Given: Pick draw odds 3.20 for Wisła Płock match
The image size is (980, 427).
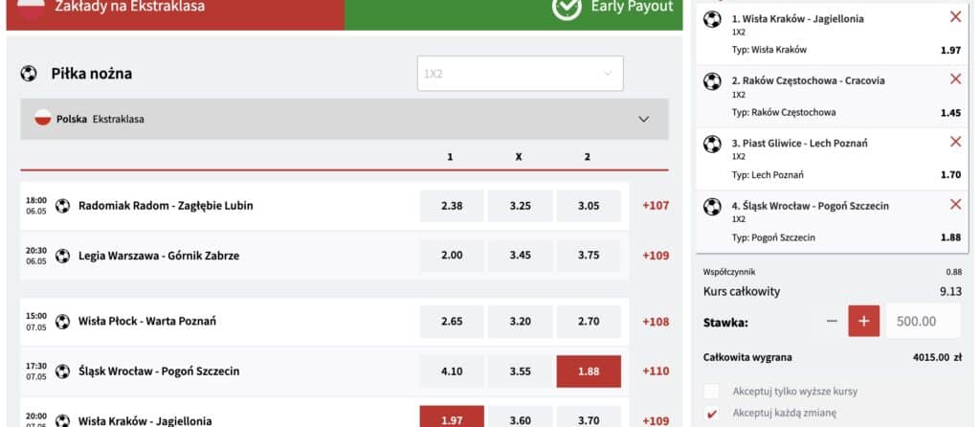Looking at the screenshot, I should [x=520, y=322].
